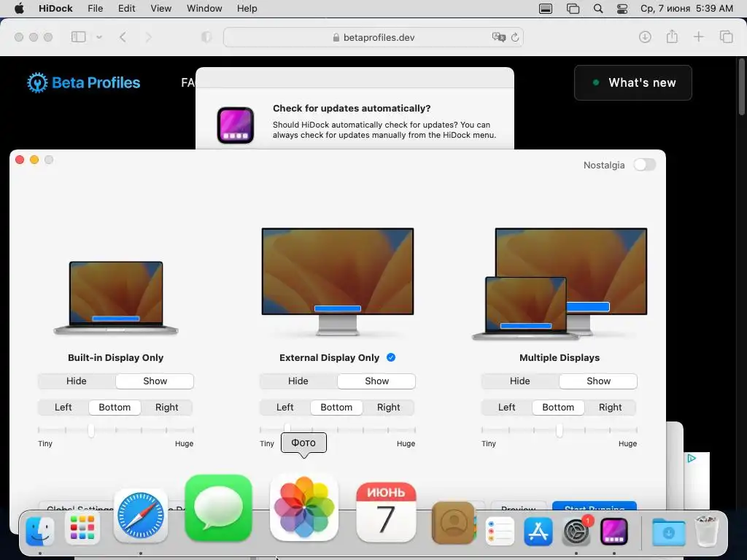This screenshot has height=560, width=747.
Task: Open a new Safari tab
Action: coord(698,36)
